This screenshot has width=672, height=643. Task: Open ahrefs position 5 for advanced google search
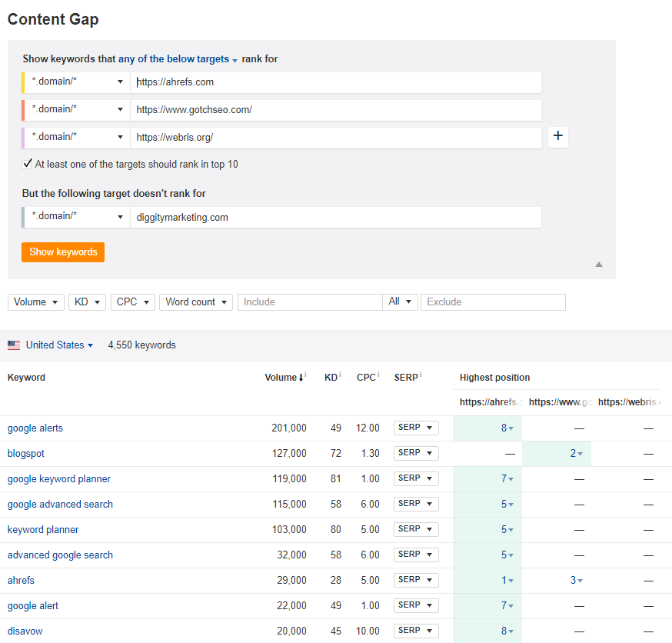[507, 555]
